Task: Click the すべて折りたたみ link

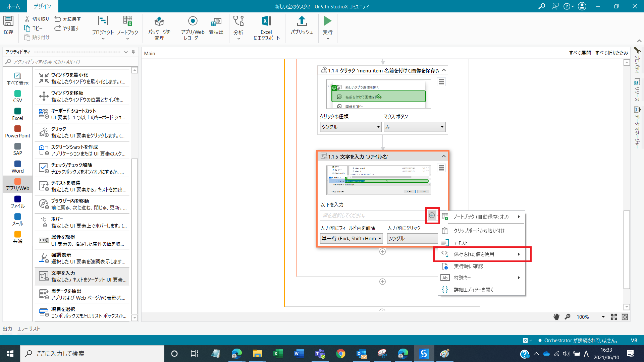Action: click(611, 53)
